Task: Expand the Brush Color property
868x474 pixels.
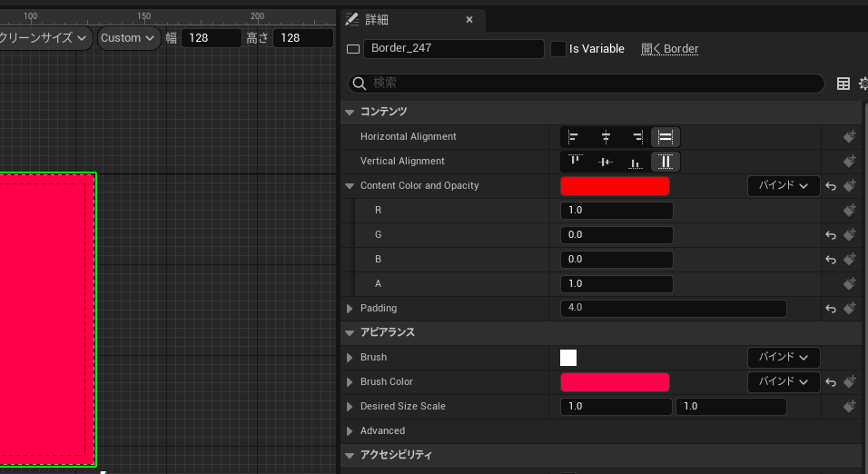Action: (350, 382)
